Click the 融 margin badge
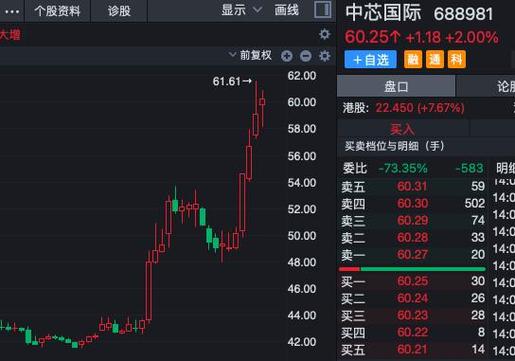Image resolution: width=515 pixels, height=361 pixels. 413,60
